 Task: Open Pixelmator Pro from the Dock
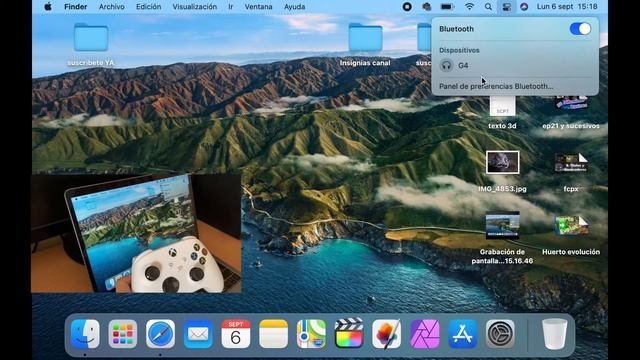coord(387,334)
